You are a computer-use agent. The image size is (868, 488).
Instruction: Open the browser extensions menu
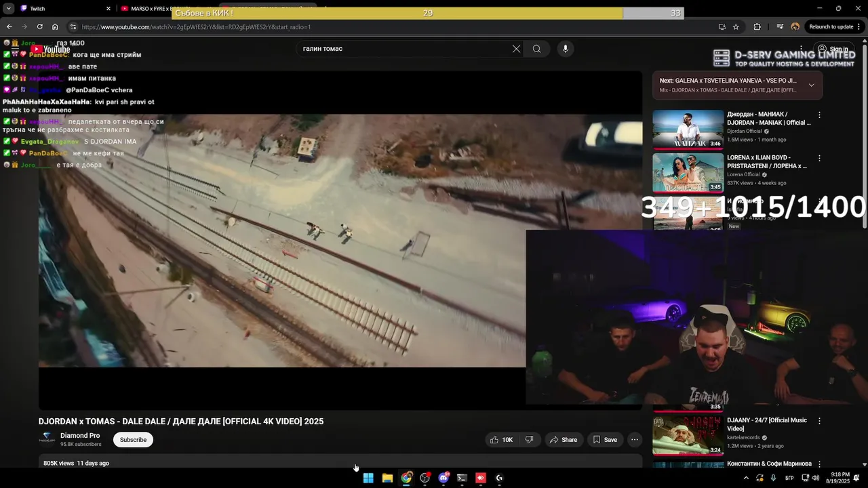(757, 27)
